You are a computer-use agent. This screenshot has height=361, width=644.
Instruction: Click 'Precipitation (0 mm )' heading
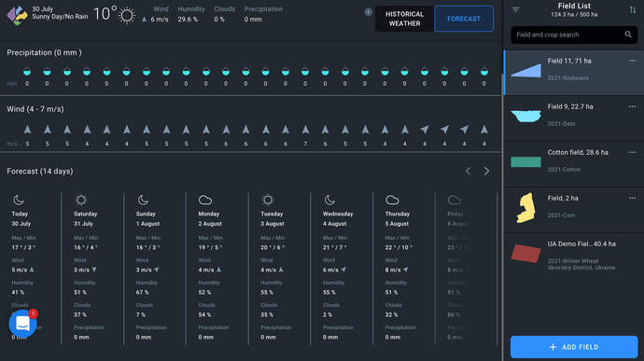pos(45,52)
